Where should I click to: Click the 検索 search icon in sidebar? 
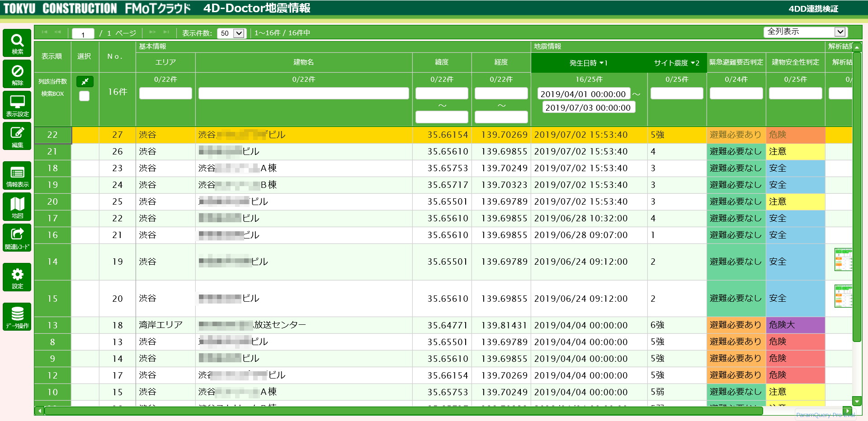[x=17, y=43]
